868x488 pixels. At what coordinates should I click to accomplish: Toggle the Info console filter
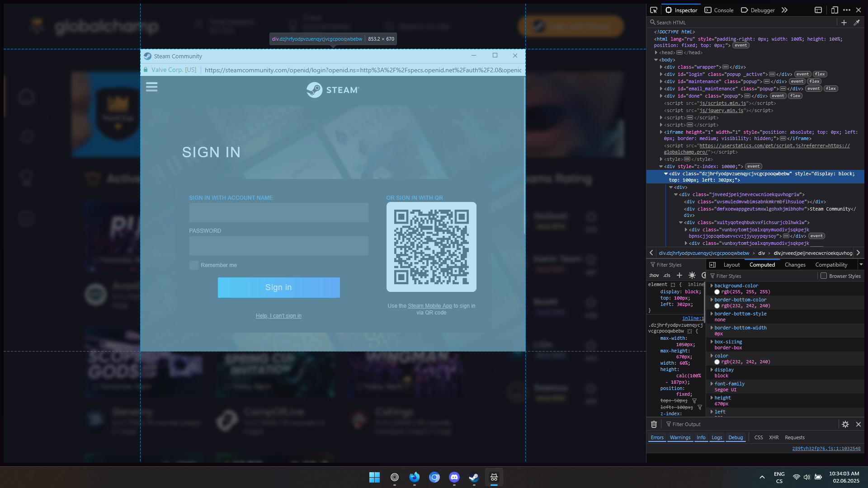click(x=701, y=437)
